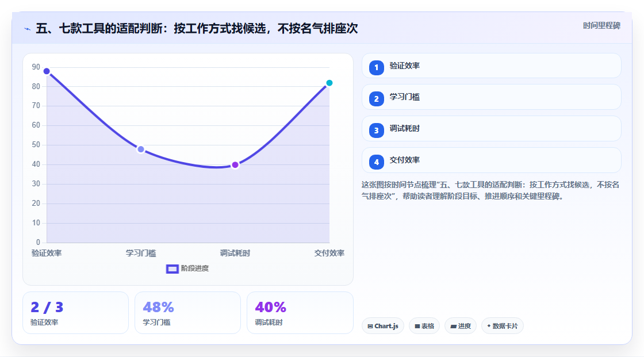Click the 2 / 3 stat card
This screenshot has height=357, width=644.
pos(75,313)
